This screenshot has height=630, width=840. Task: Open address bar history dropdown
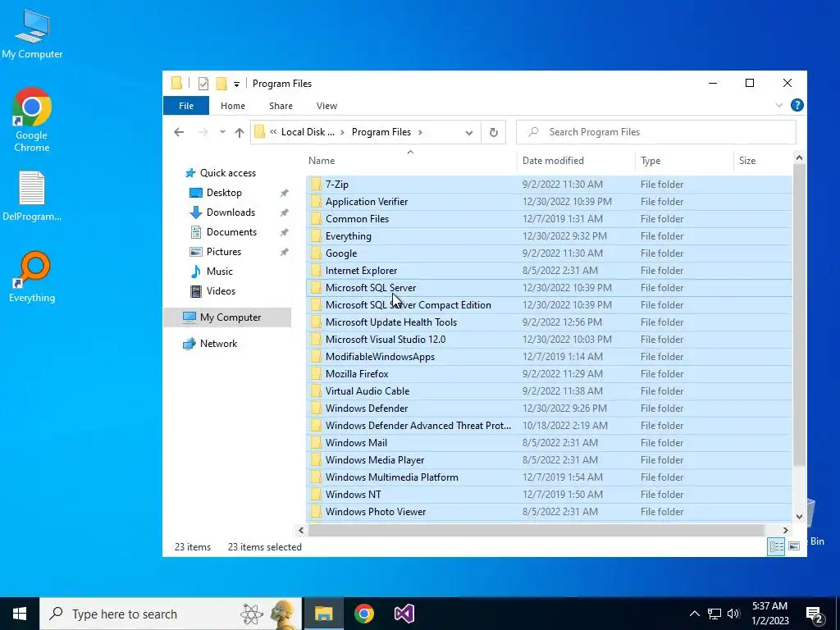click(468, 132)
